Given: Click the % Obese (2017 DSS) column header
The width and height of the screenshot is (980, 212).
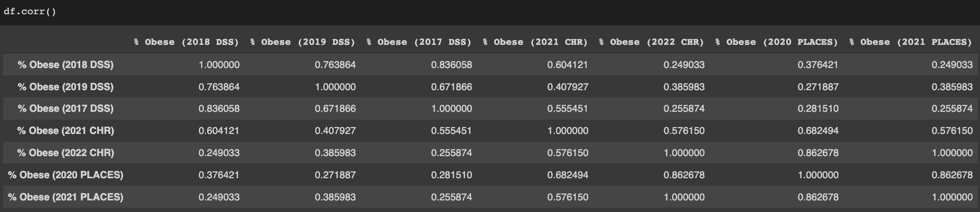Looking at the screenshot, I should tap(419, 42).
